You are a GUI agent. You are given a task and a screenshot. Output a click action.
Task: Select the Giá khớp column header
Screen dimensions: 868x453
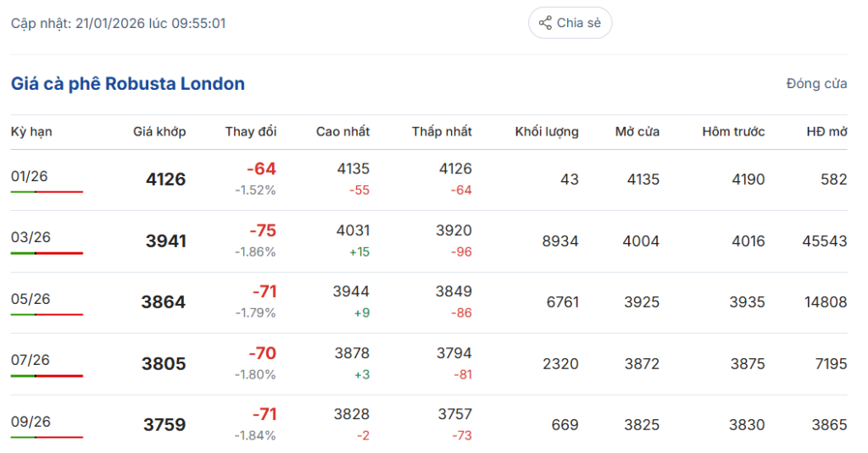pyautogui.click(x=159, y=131)
